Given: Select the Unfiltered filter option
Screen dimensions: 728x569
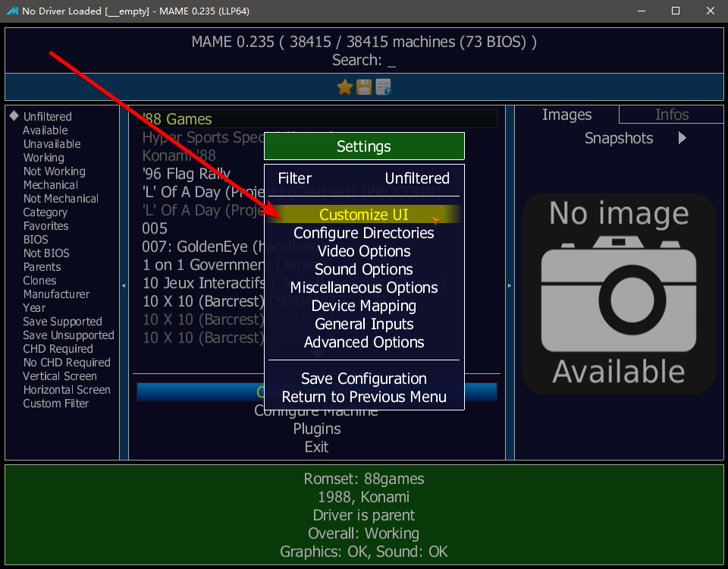Looking at the screenshot, I should click(x=47, y=117).
